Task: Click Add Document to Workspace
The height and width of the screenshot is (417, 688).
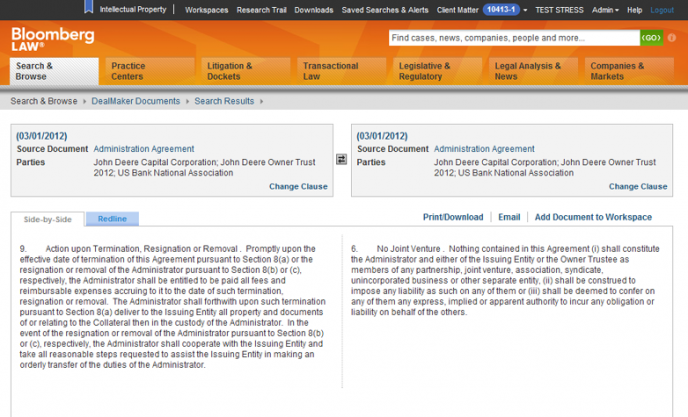Action: (593, 217)
